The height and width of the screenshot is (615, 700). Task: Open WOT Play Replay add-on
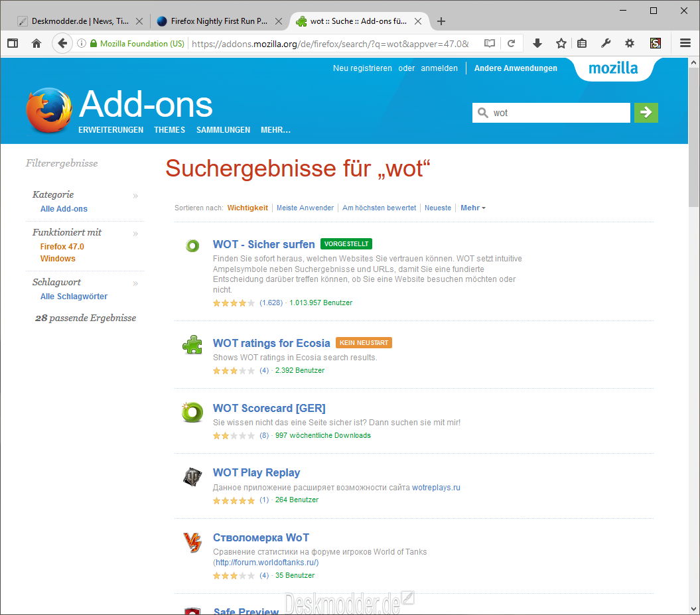257,472
